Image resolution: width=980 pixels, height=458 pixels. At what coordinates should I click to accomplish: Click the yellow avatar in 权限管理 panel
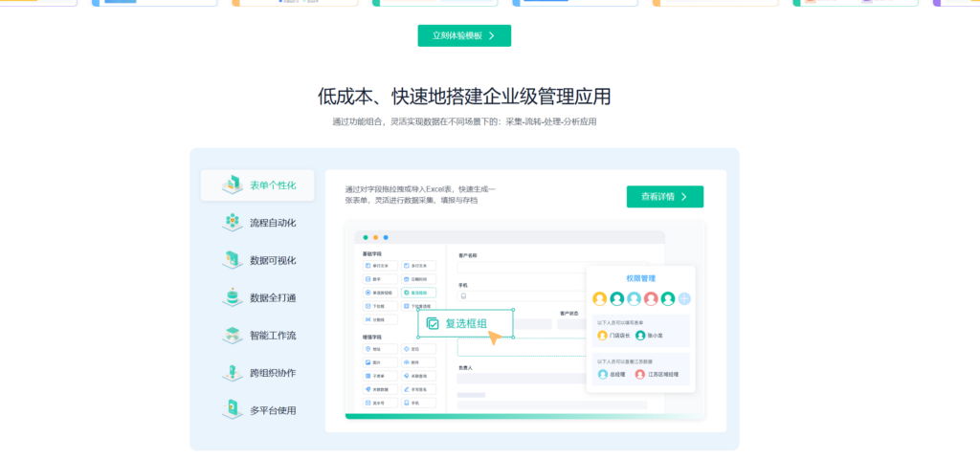600,298
